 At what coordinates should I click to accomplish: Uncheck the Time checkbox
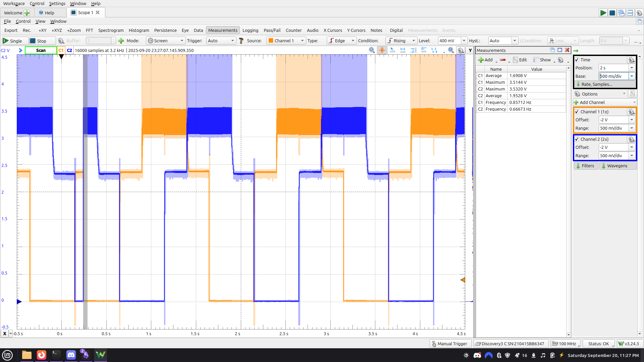click(577, 60)
